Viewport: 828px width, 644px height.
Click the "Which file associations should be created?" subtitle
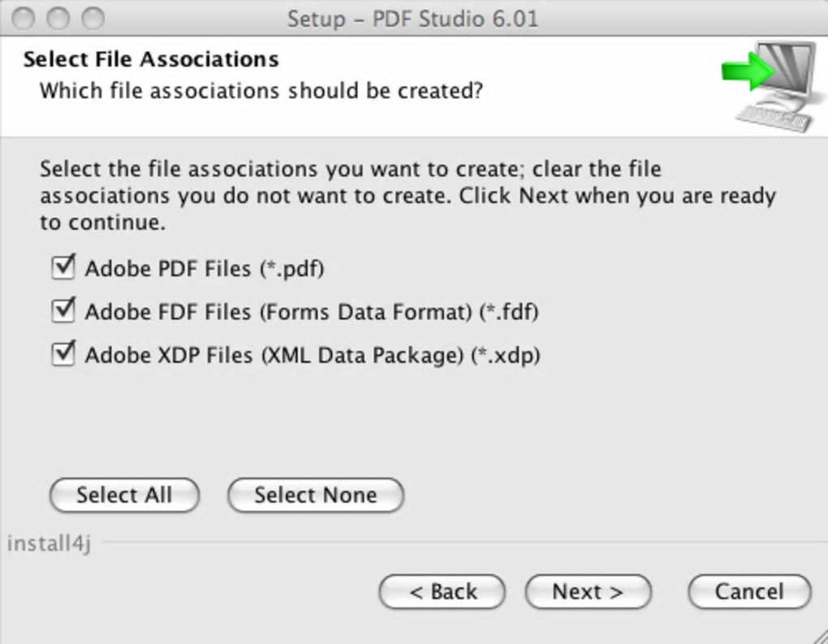click(261, 89)
